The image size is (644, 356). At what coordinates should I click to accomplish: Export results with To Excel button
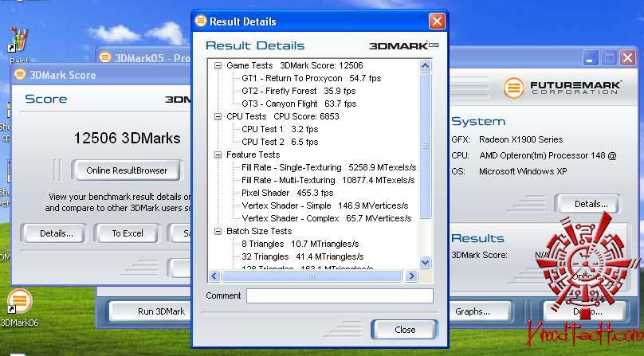click(x=128, y=233)
